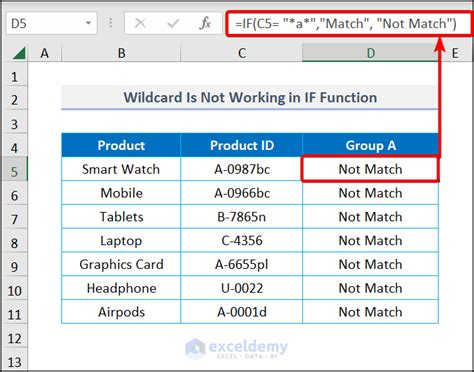This screenshot has width=474, height=372.
Task: Select the 'Mobile' cell
Action: pyautogui.click(x=121, y=193)
